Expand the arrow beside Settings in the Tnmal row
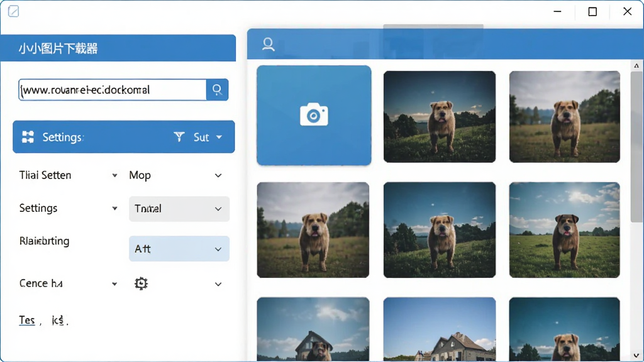This screenshot has height=362, width=644. click(114, 209)
